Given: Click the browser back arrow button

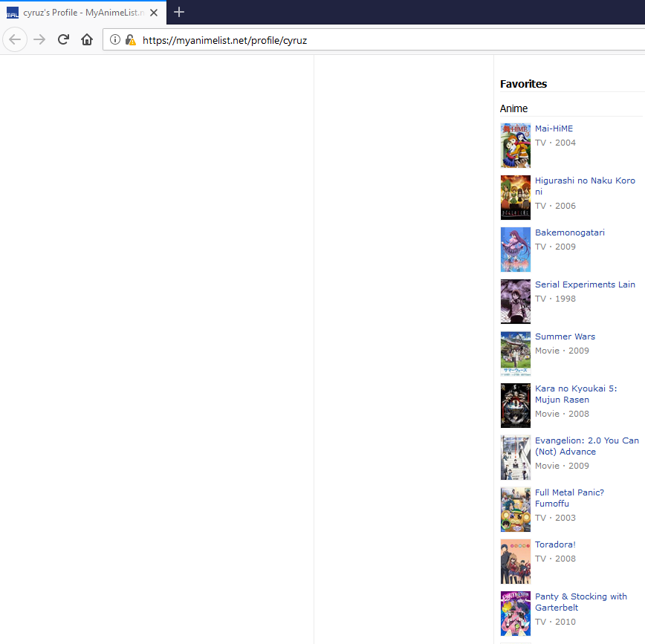Looking at the screenshot, I should coord(15,39).
